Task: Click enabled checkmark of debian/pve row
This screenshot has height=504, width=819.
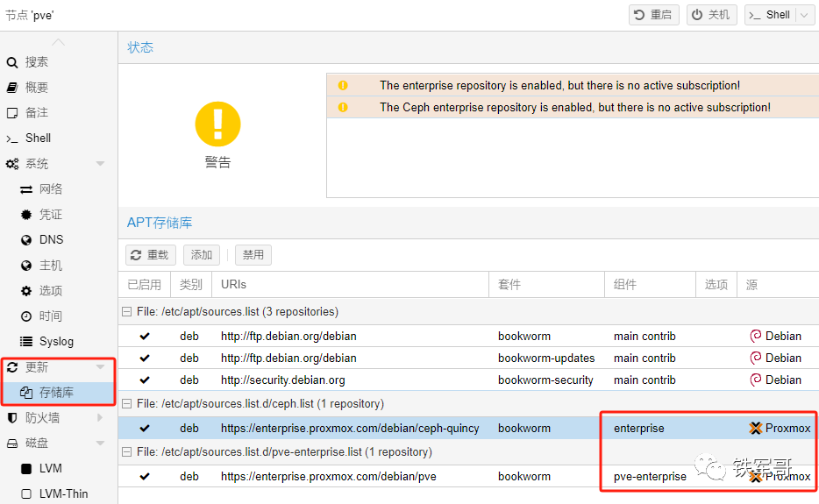Action: (x=145, y=476)
